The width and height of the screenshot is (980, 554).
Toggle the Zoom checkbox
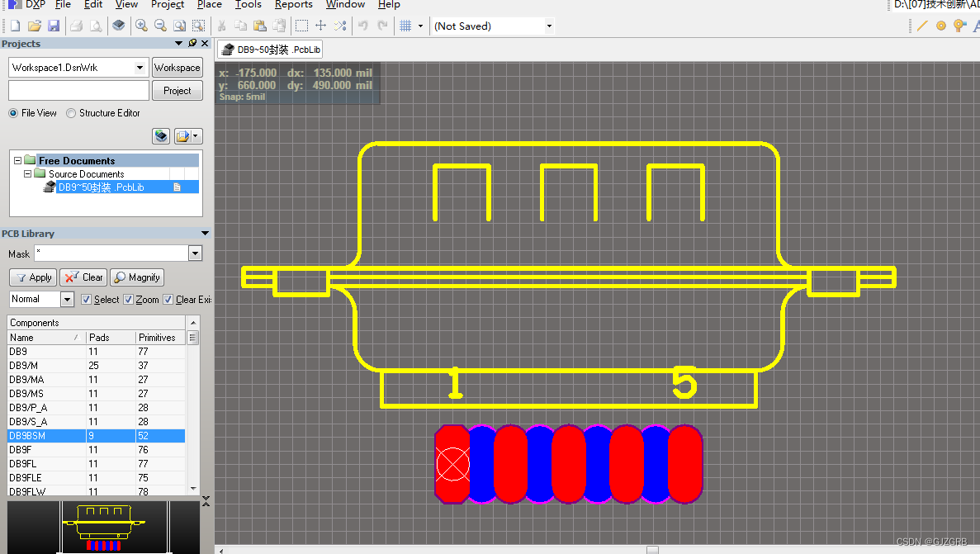click(x=128, y=300)
